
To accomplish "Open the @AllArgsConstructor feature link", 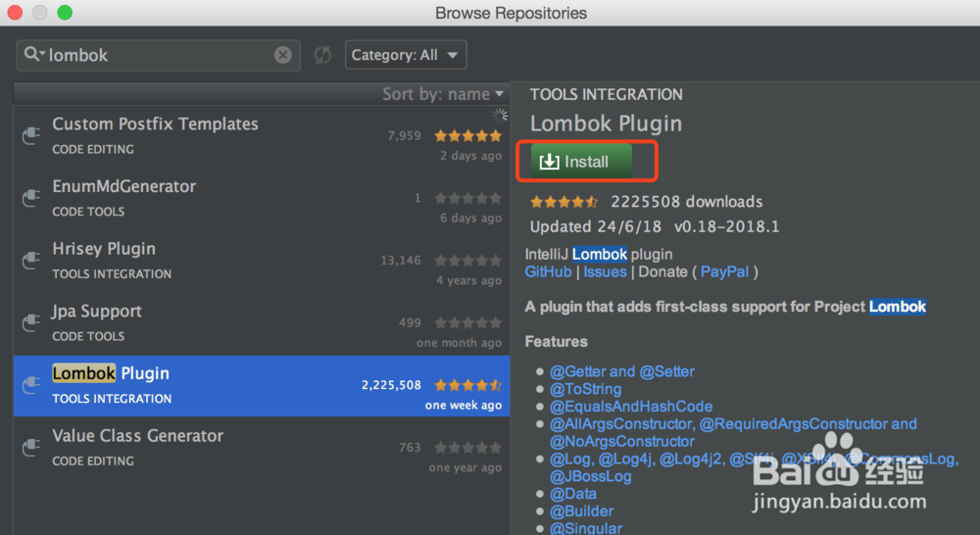I will (621, 423).
